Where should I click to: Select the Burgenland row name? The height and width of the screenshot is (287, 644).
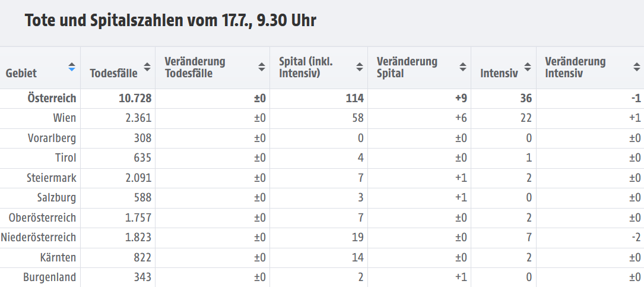50,277
